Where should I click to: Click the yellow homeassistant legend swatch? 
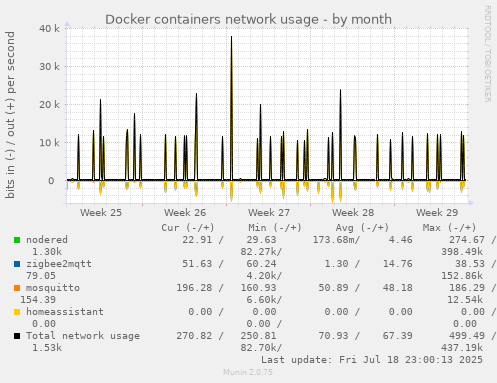[17, 312]
